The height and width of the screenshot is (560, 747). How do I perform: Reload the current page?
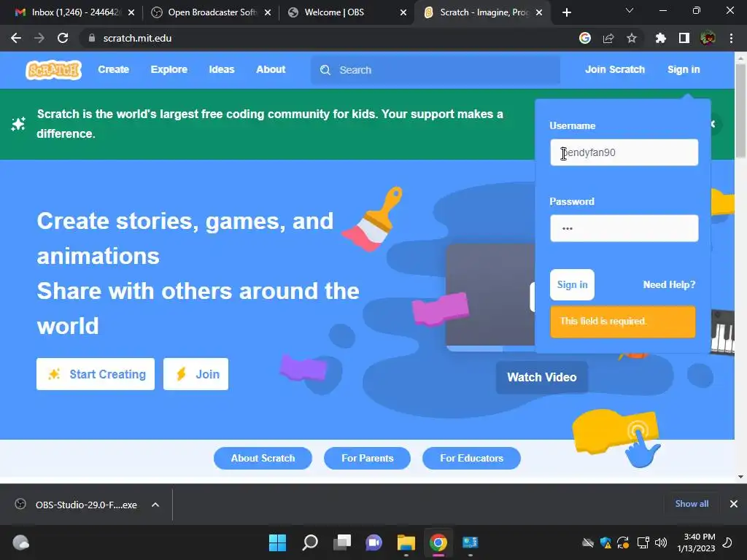point(63,38)
